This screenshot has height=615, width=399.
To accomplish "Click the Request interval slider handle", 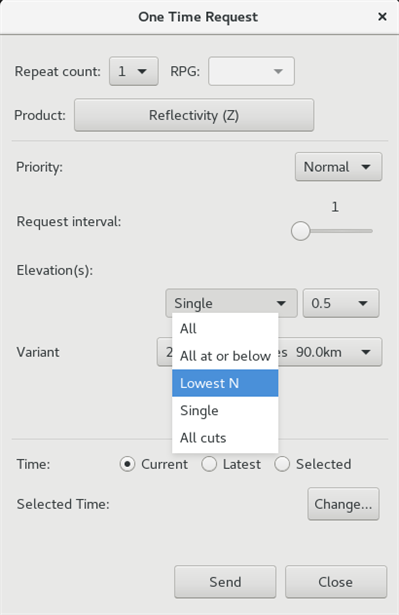I will coord(301,231).
